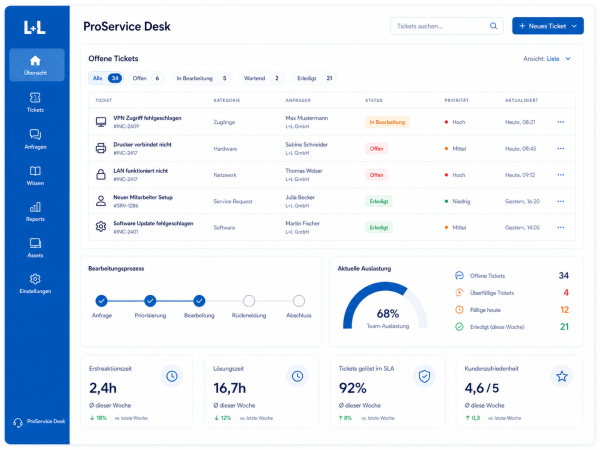The width and height of the screenshot is (600, 450).
Task: Click the Überfällige Tickets count 4
Action: coord(566,293)
